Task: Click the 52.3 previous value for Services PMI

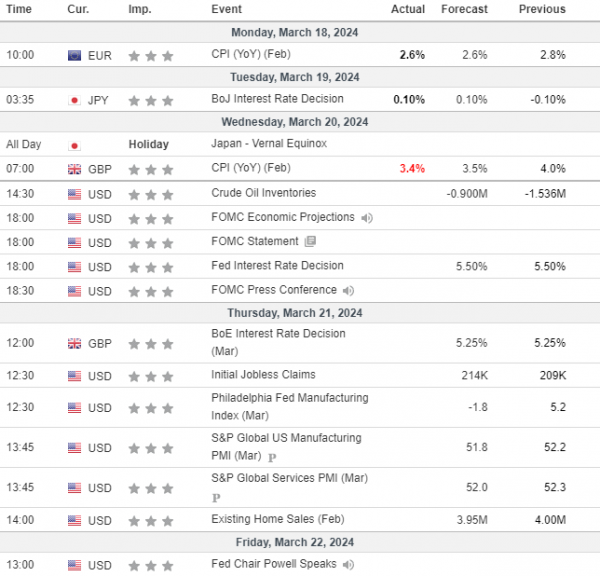Action: 555,487
